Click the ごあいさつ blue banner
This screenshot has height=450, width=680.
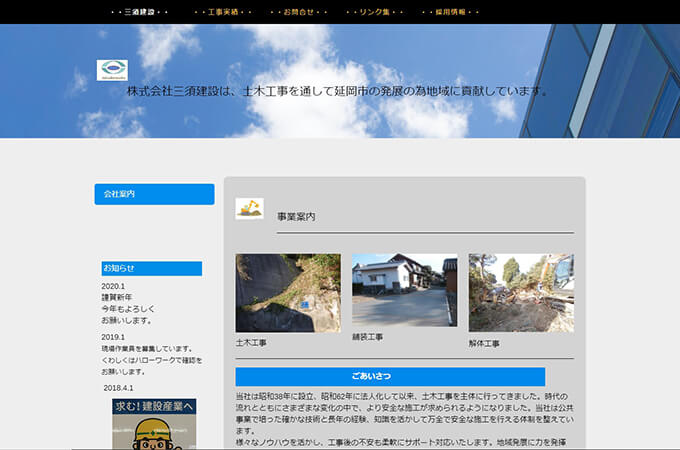point(390,376)
